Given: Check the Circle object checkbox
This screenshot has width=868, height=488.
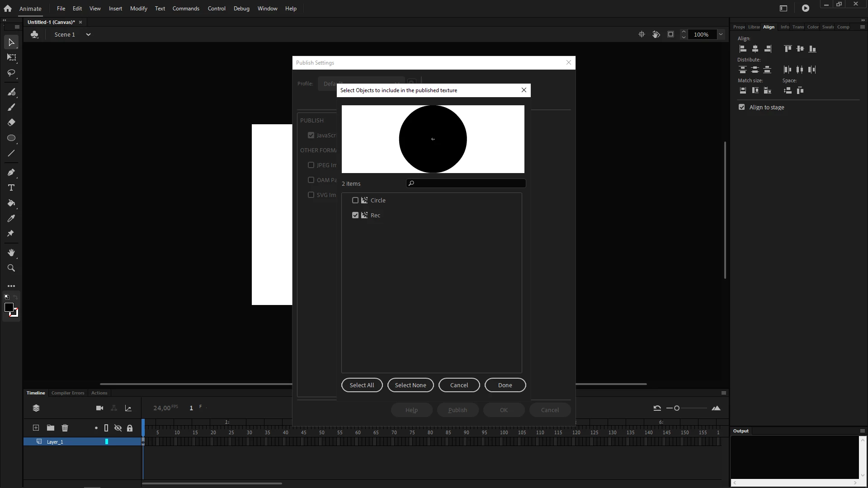Looking at the screenshot, I should click(x=355, y=200).
